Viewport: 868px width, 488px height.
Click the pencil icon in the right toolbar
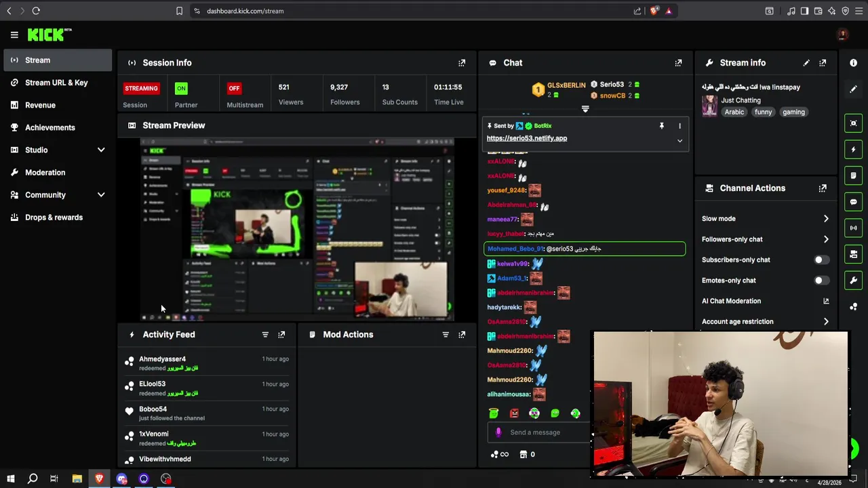853,89
